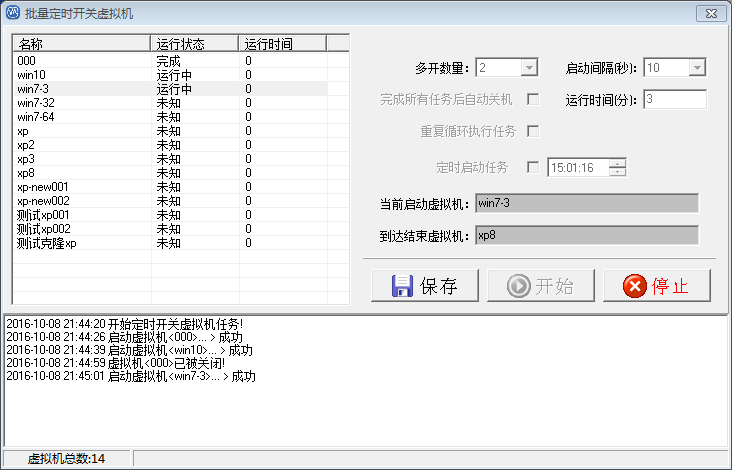
Task: Select the win7-32 virtual machine row
Action: pyautogui.click(x=170, y=103)
